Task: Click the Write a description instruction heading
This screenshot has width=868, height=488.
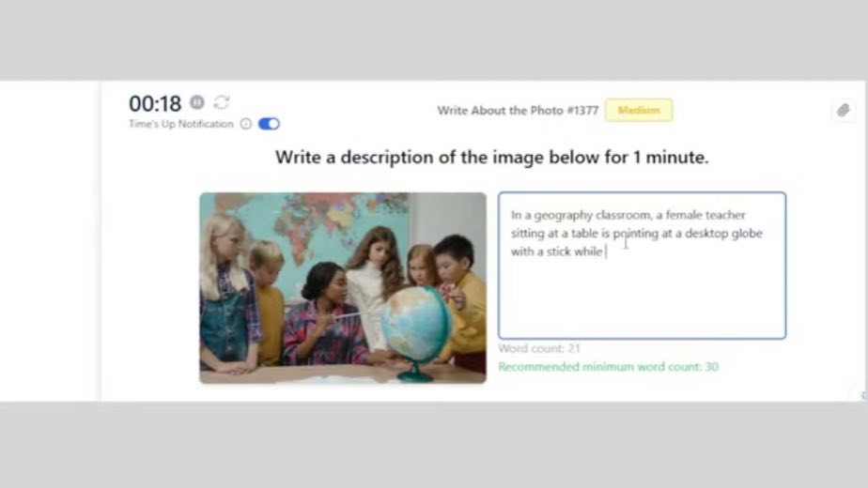Action: [491, 158]
